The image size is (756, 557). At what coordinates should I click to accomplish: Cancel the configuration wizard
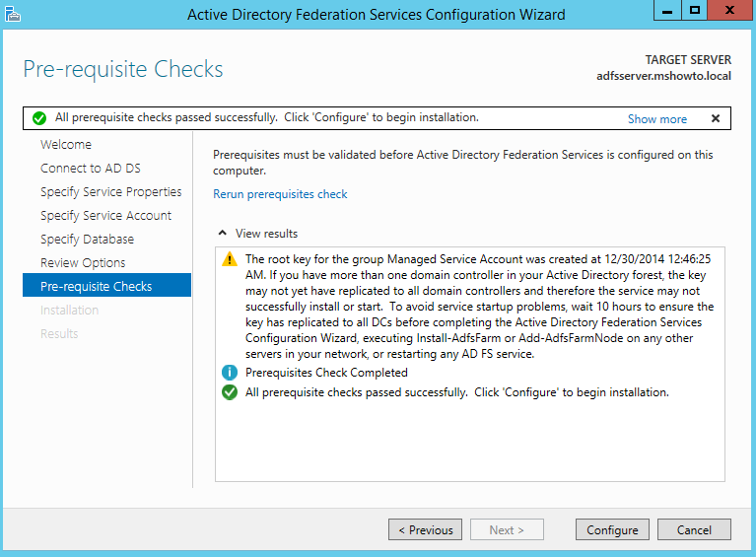694,530
